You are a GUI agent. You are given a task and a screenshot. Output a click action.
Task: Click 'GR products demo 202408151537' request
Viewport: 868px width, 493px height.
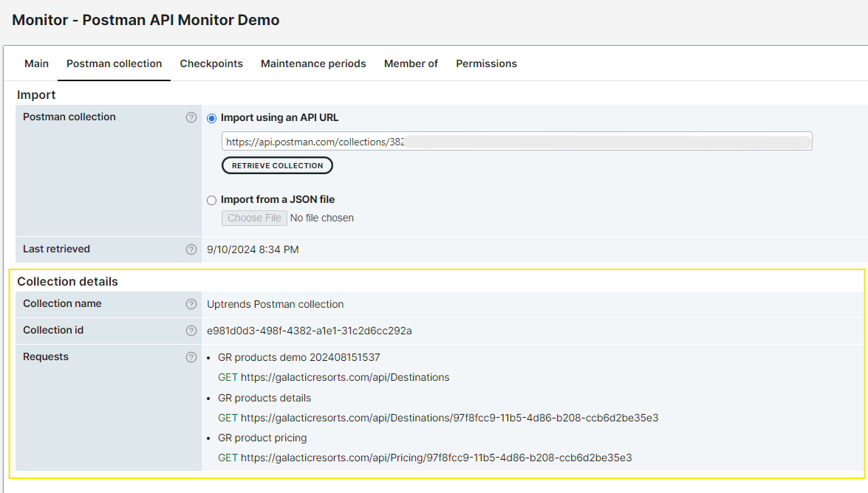pos(299,357)
